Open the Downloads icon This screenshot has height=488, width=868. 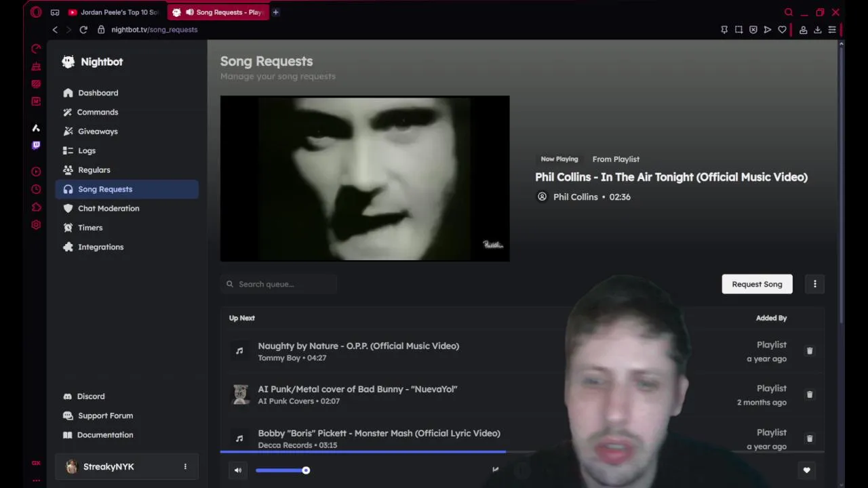pos(818,30)
